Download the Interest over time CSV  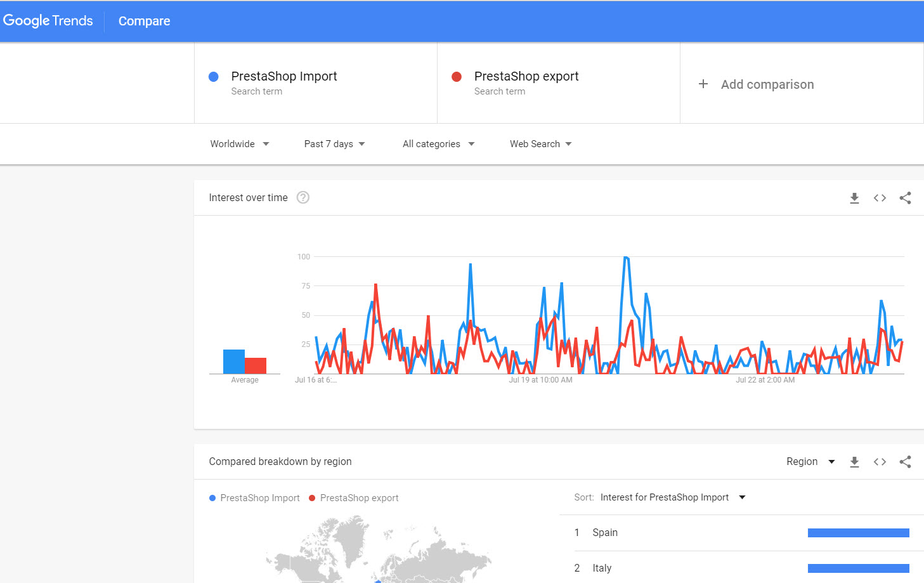pos(854,198)
